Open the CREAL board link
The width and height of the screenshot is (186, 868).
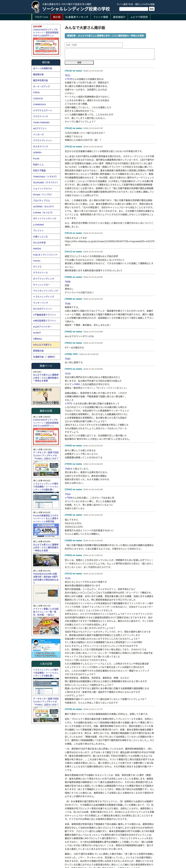(46, 92)
